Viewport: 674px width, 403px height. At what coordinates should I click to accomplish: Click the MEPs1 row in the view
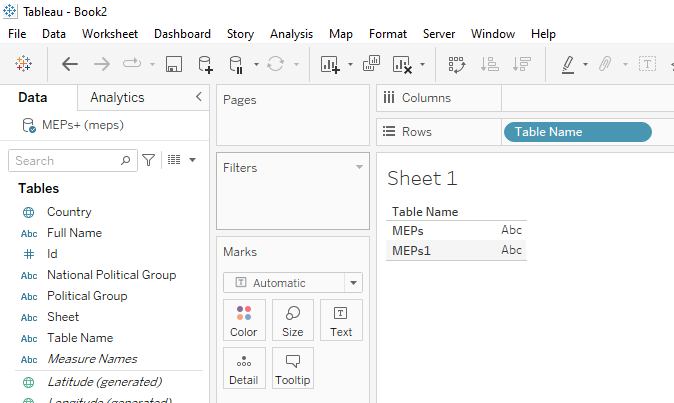[456, 250]
